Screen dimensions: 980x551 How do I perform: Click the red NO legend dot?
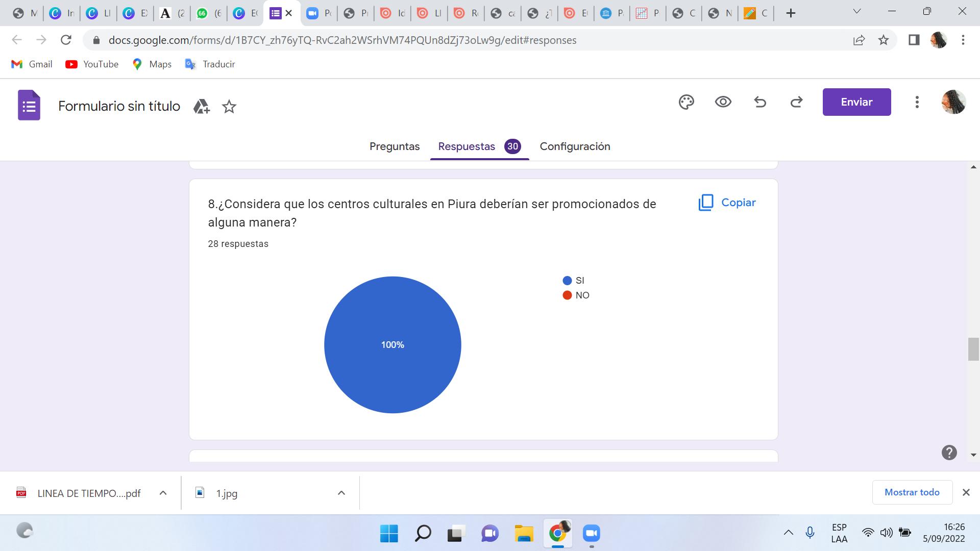coord(567,295)
